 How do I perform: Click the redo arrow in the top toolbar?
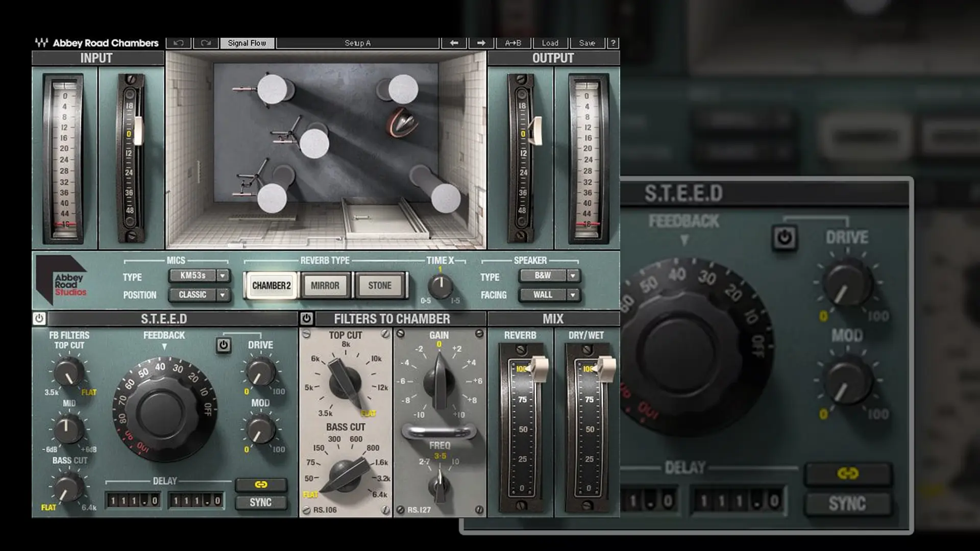tap(206, 43)
